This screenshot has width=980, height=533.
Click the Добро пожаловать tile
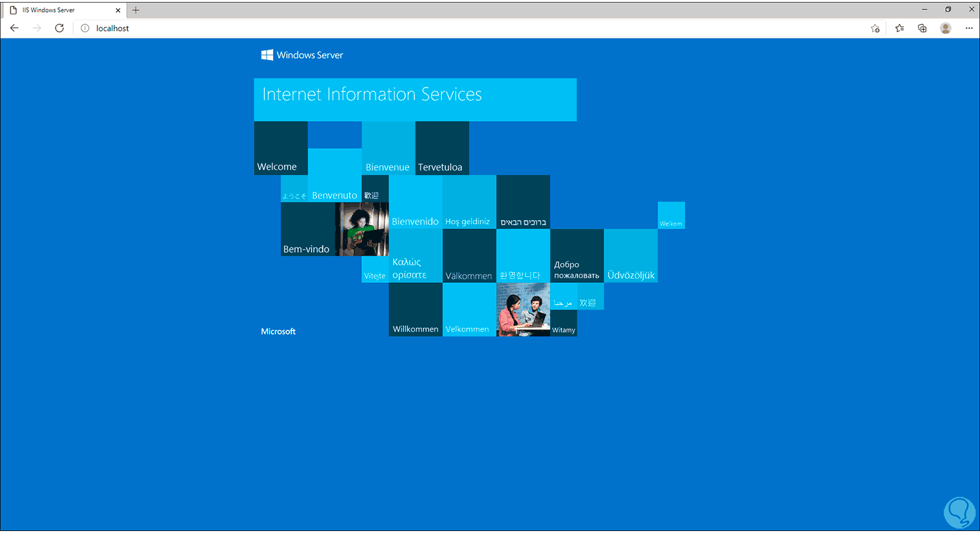point(577,255)
